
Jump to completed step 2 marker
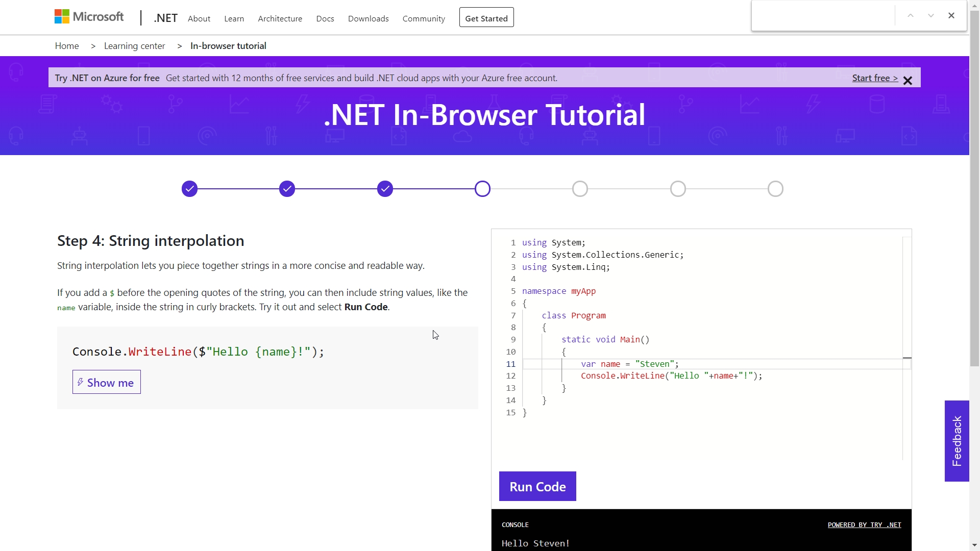(x=287, y=189)
